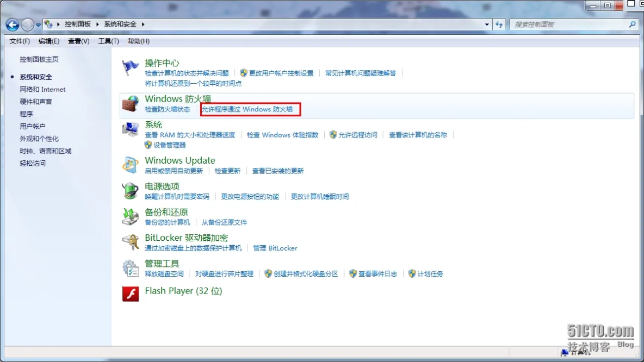Image resolution: width=644 pixels, height=362 pixels.
Task: Click shield icon beside 设备管理器
Action: [148, 145]
